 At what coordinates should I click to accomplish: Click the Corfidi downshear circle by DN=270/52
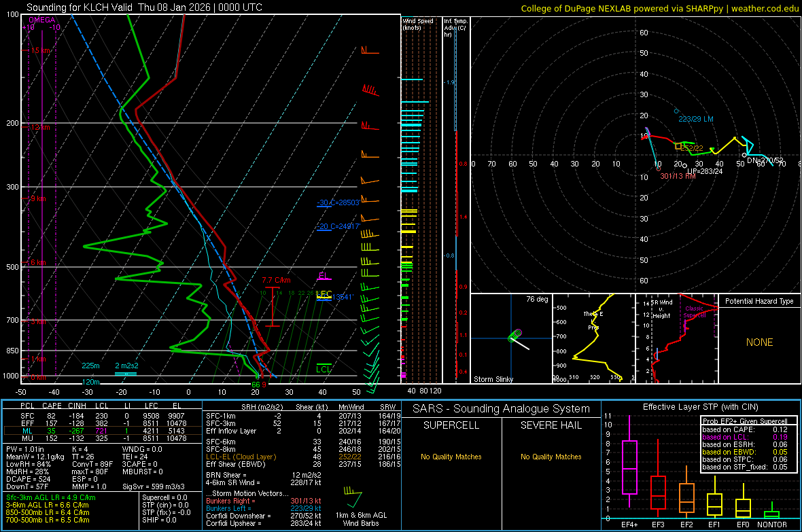pos(744,155)
